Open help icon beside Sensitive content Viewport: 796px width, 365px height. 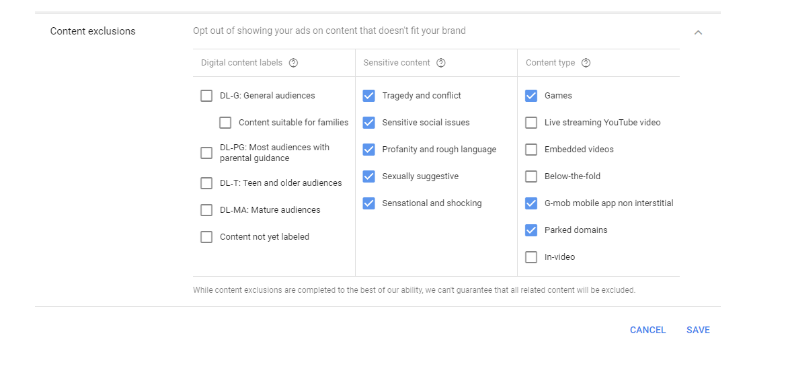coord(441,63)
